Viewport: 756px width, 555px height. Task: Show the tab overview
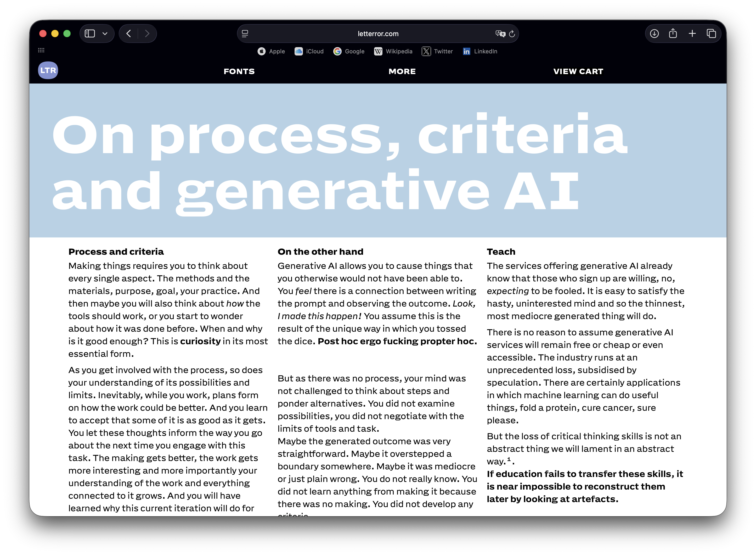pos(711,34)
